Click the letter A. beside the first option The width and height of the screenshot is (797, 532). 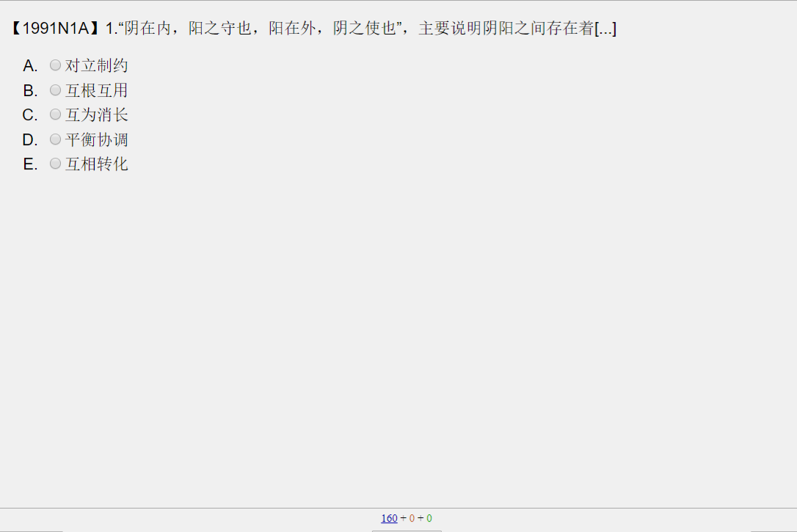click(x=30, y=66)
